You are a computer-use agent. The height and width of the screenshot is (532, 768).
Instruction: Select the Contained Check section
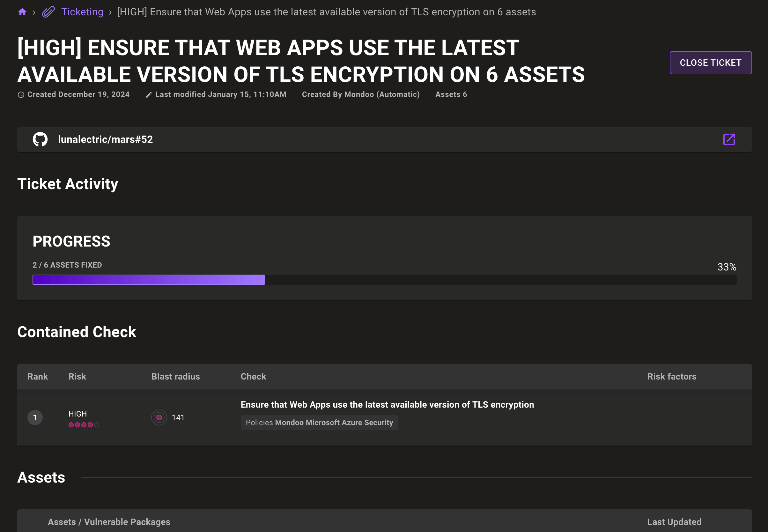[77, 331]
